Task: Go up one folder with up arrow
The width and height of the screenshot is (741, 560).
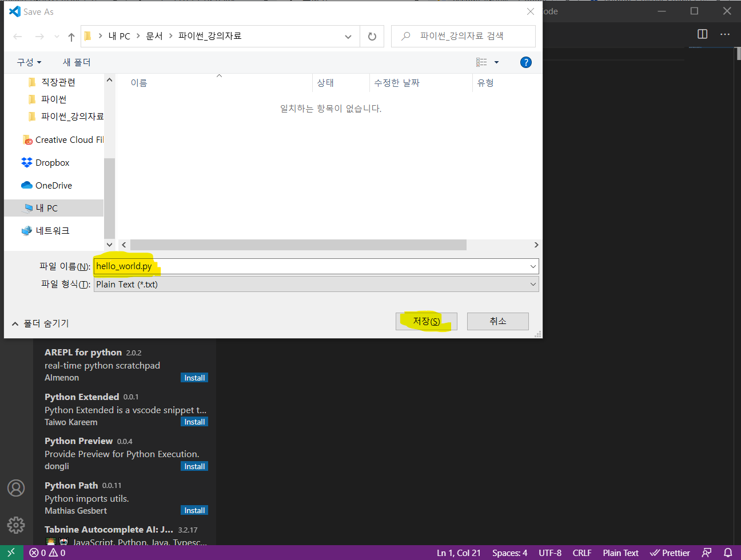Action: [x=71, y=37]
